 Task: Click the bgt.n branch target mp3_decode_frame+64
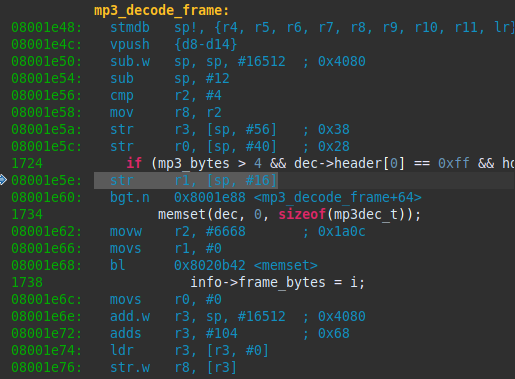pos(338,197)
